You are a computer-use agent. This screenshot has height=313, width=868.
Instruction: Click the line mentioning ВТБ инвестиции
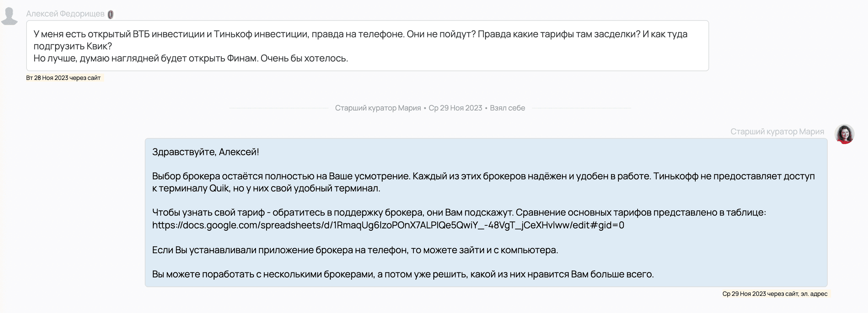[x=360, y=34]
